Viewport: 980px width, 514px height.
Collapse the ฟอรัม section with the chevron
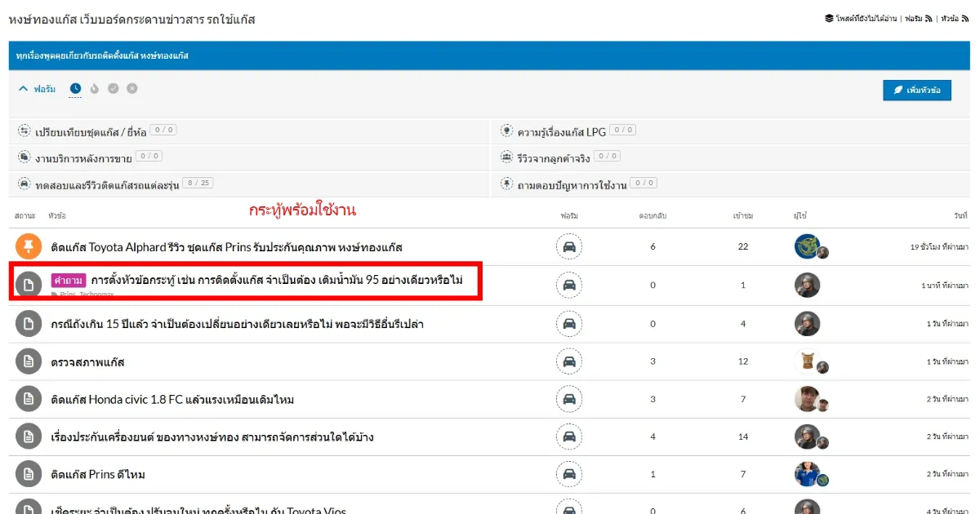click(x=23, y=89)
